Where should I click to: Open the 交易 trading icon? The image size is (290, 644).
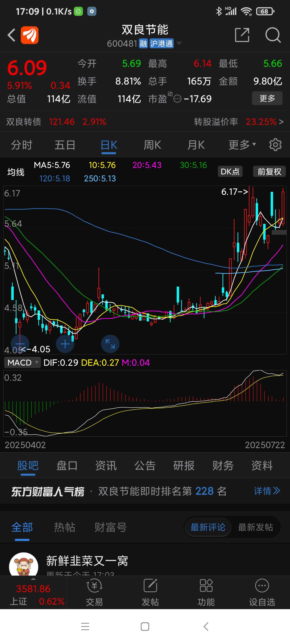click(95, 593)
